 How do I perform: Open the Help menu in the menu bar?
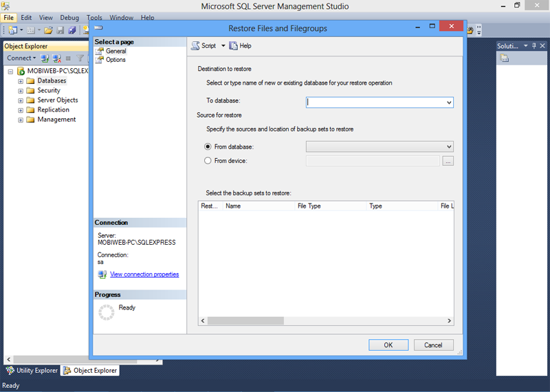click(x=147, y=18)
